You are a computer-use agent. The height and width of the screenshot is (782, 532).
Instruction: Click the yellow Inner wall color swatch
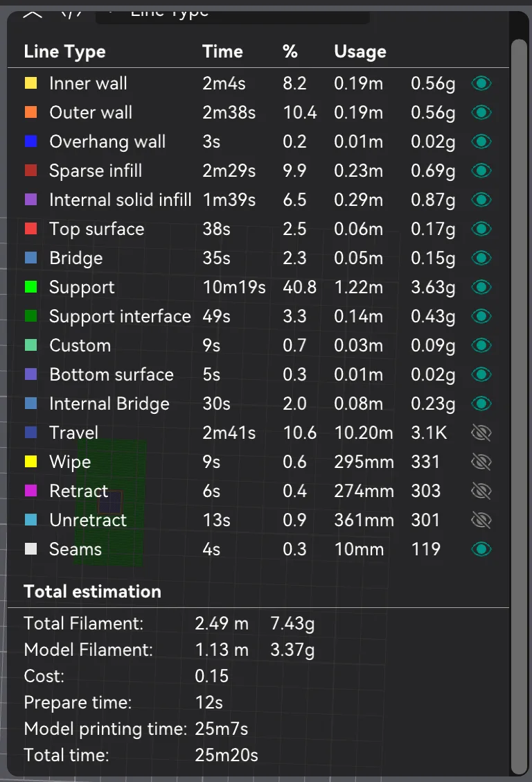pos(31,82)
